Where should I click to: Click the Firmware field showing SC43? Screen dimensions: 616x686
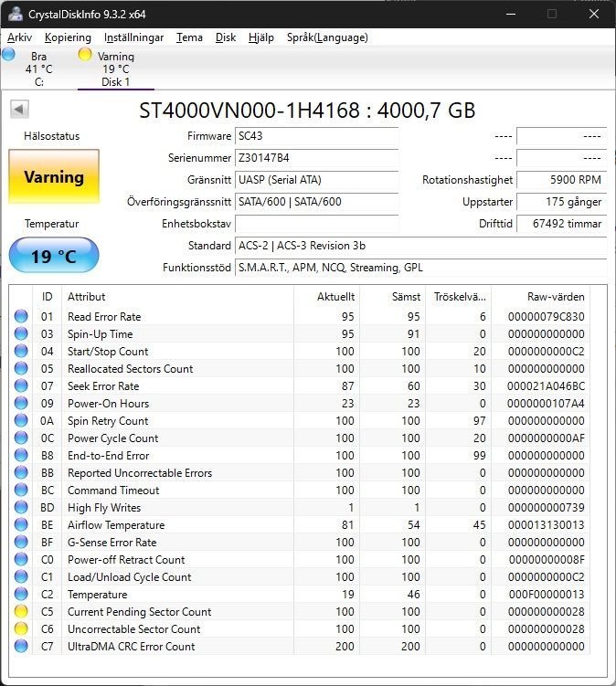(316, 136)
